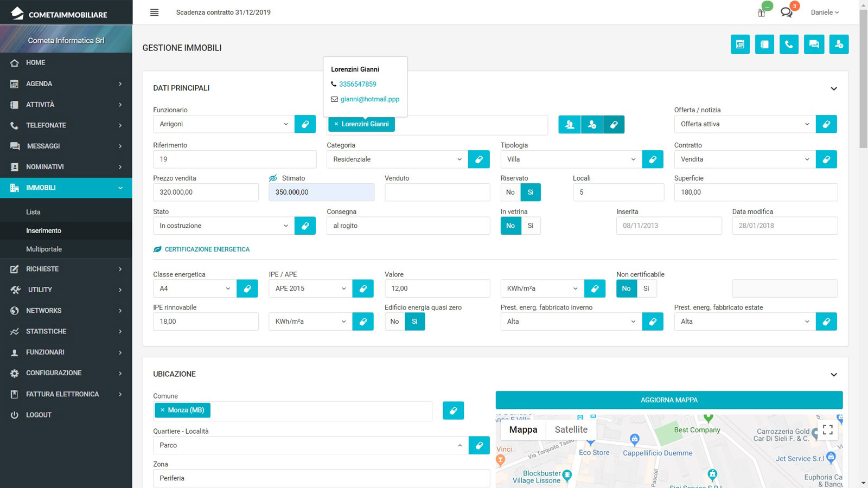Set Non certificabile to Si
Viewport: 868px width, 488px height.
pyautogui.click(x=646, y=288)
